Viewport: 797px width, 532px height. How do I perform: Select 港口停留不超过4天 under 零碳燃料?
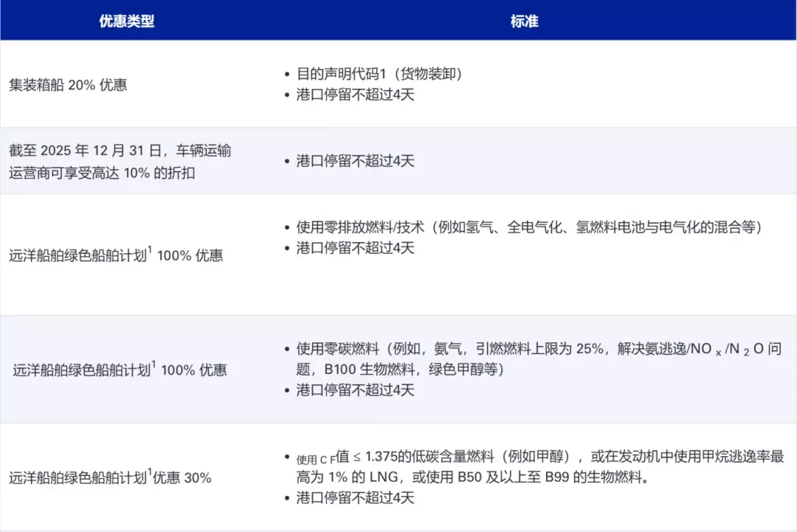point(355,390)
